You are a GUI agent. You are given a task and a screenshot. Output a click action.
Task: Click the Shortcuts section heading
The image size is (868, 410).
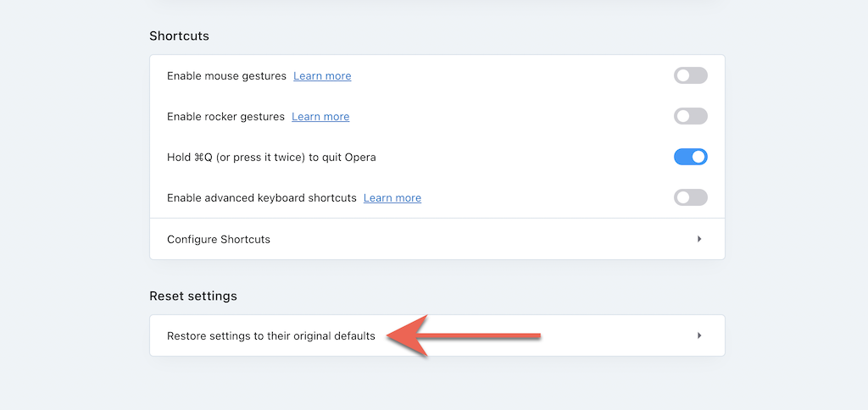(x=179, y=36)
